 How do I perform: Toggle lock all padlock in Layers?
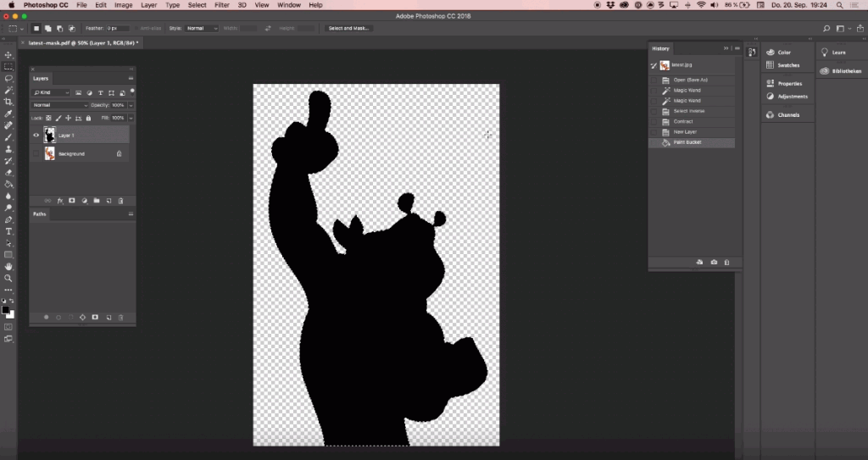click(88, 118)
